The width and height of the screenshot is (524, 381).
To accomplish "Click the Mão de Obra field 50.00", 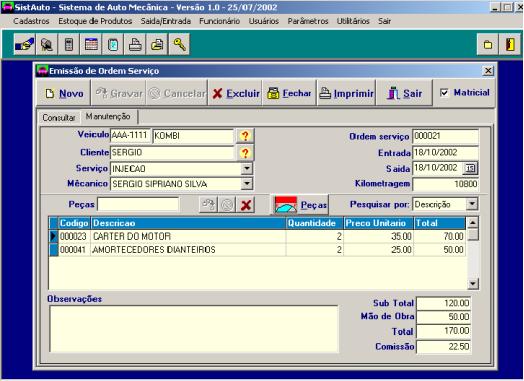I will click(444, 317).
